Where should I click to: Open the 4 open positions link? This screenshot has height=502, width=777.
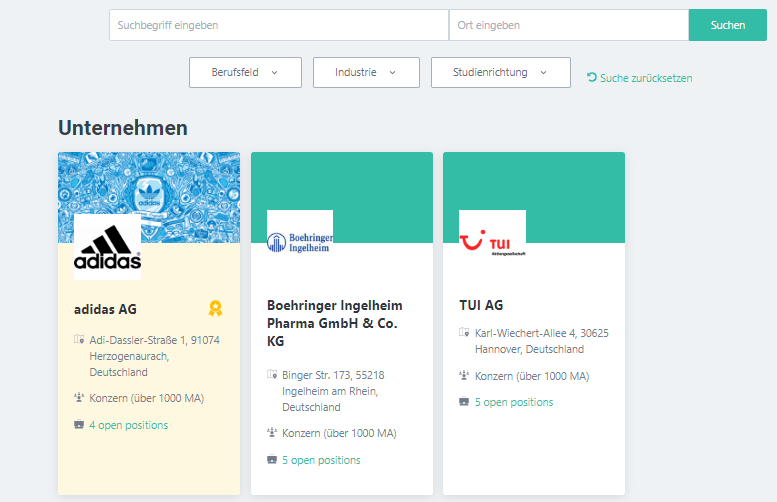pyautogui.click(x=128, y=425)
